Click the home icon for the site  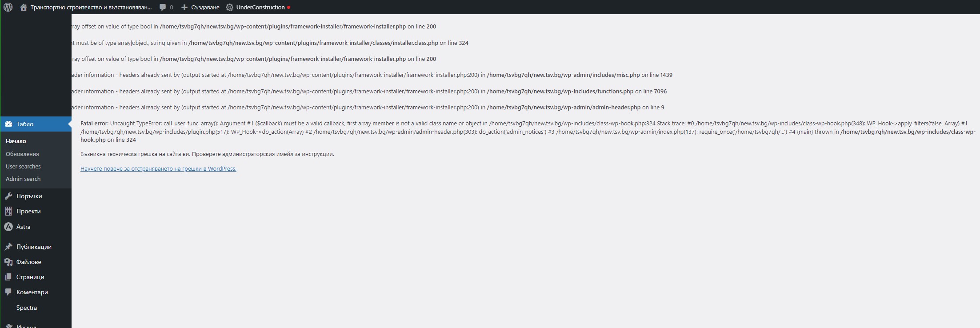(24, 7)
